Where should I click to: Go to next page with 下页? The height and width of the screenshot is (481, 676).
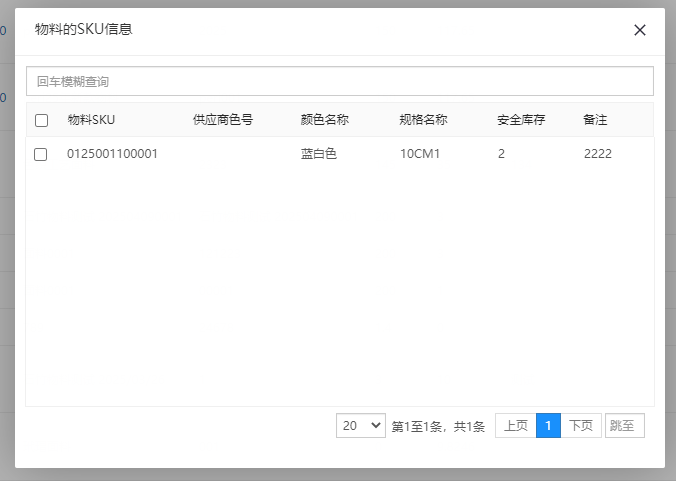581,426
